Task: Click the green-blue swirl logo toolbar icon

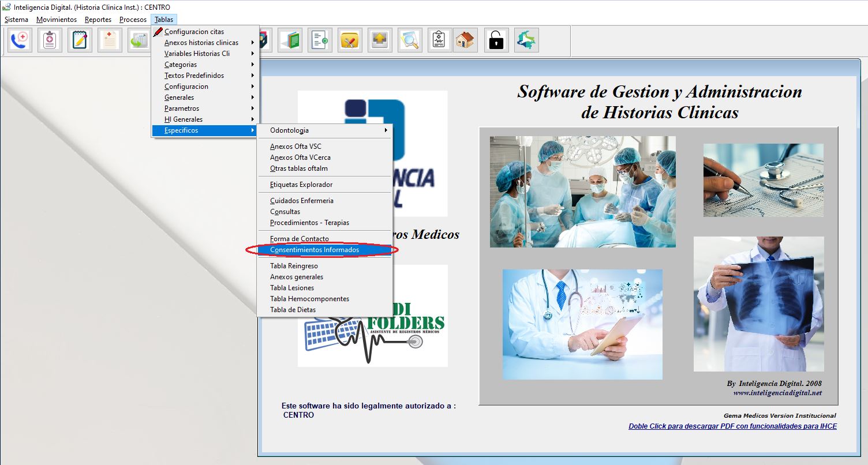Action: (526, 40)
